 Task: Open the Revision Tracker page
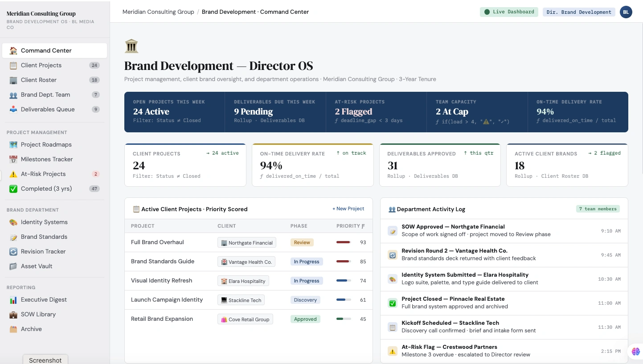[54, 252]
